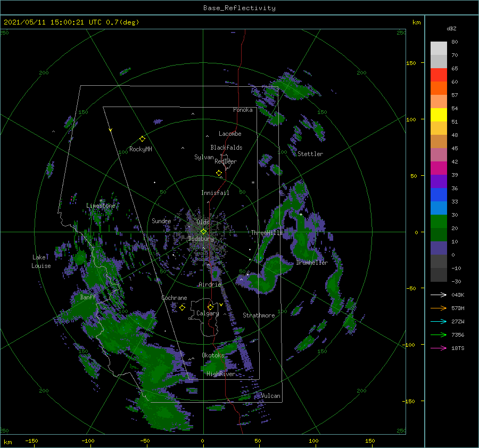Screen dimensions: 479x448
Task: Click the 18TS legend text
Action: pos(458,348)
